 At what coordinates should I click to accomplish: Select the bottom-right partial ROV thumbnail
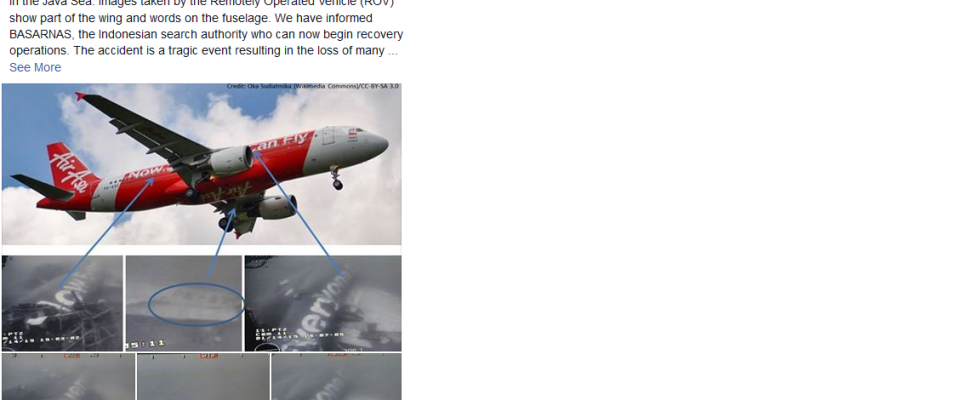336,377
